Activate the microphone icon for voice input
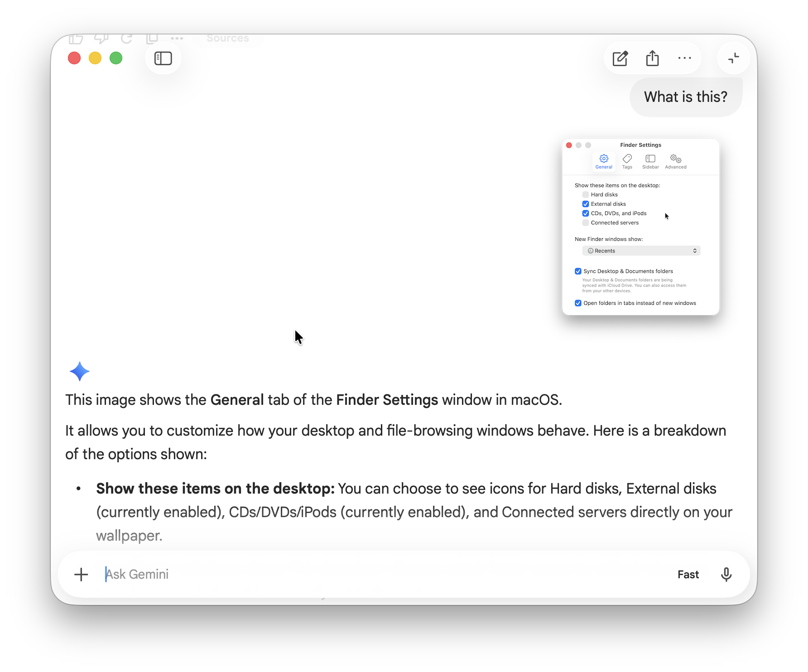 point(726,574)
